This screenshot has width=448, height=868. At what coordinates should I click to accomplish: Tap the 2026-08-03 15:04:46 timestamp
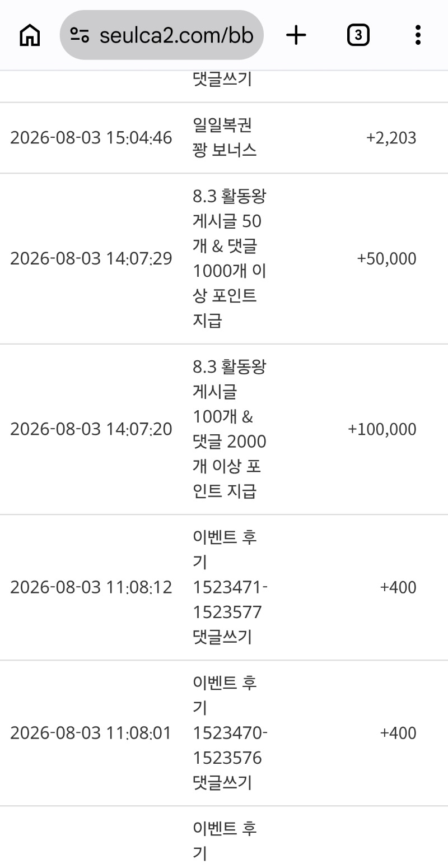91,138
